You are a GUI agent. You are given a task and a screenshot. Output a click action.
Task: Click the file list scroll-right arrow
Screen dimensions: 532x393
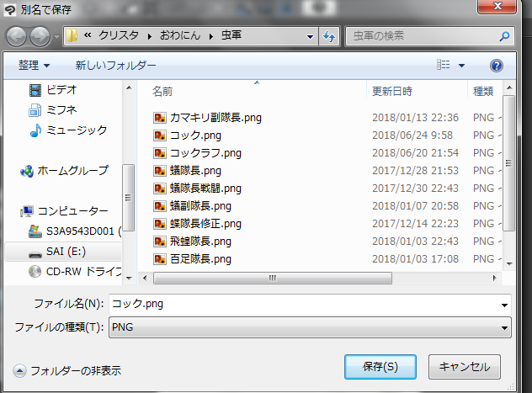point(494,278)
